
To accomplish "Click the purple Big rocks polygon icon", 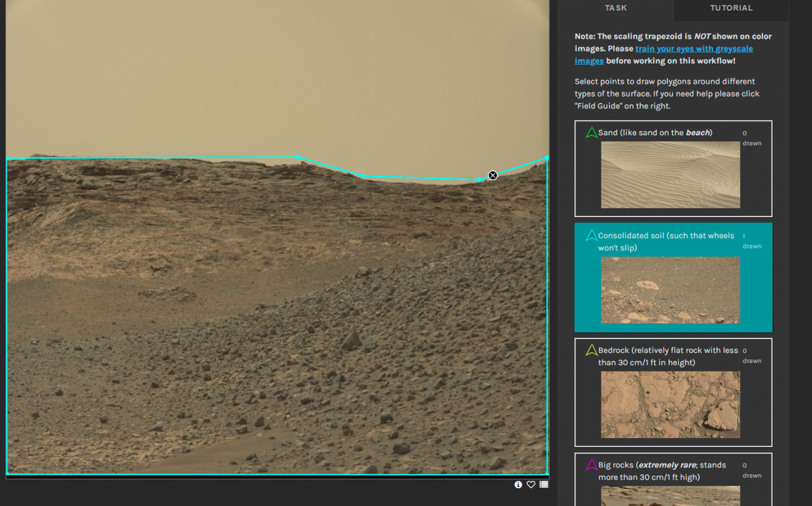I will pyautogui.click(x=591, y=465).
